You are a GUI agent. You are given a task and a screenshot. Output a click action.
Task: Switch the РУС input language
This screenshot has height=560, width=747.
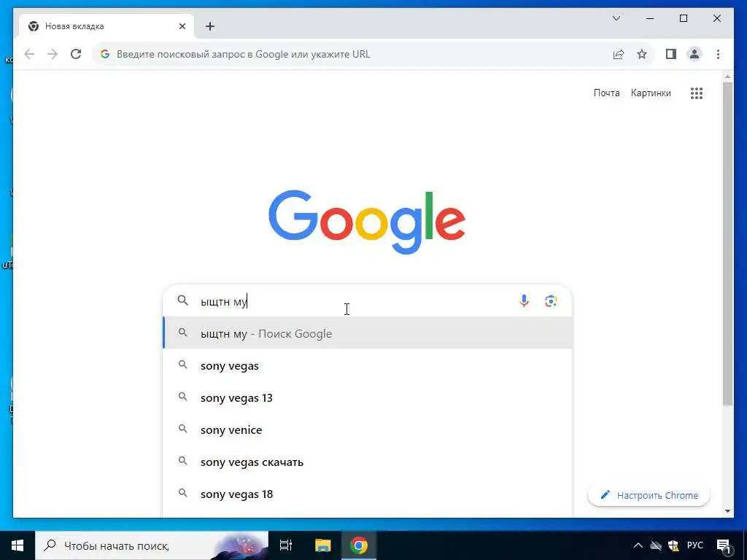695,545
